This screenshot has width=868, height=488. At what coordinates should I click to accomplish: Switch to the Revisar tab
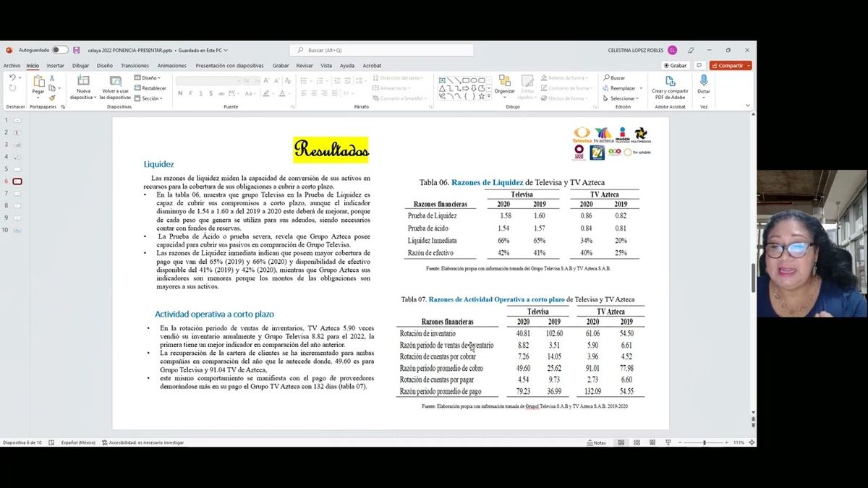[x=305, y=65]
